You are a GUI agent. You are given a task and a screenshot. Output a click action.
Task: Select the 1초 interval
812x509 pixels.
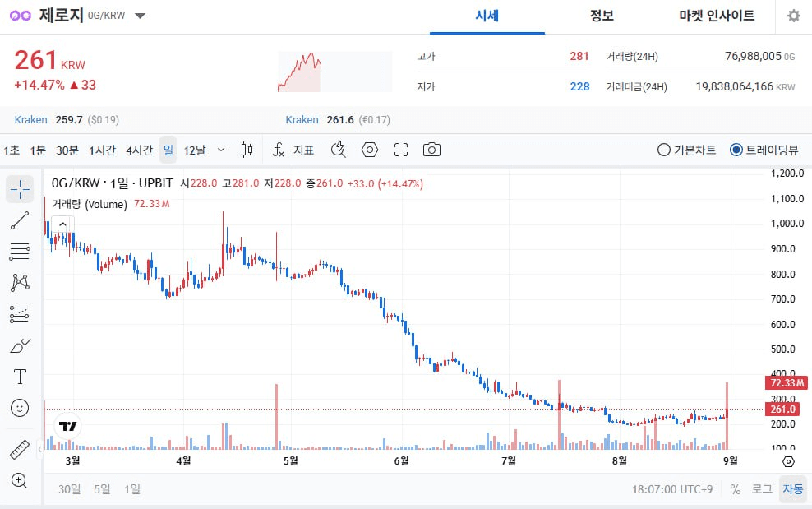pos(12,150)
